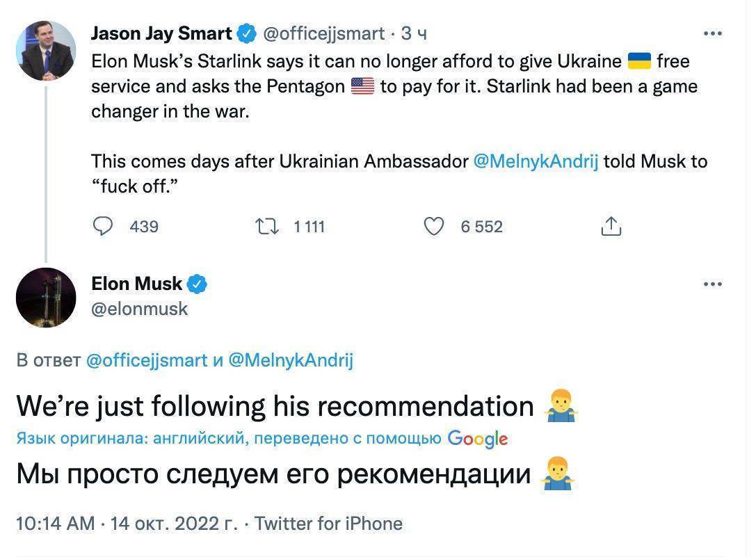
Task: Open the @elonmusk handle
Action: (x=139, y=309)
